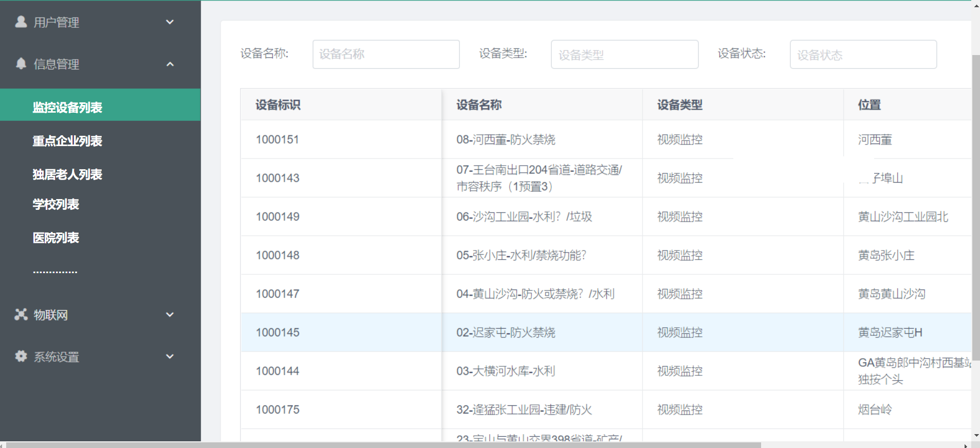980x448 pixels.
Task: Select device ID 1000143
Action: [x=278, y=178]
